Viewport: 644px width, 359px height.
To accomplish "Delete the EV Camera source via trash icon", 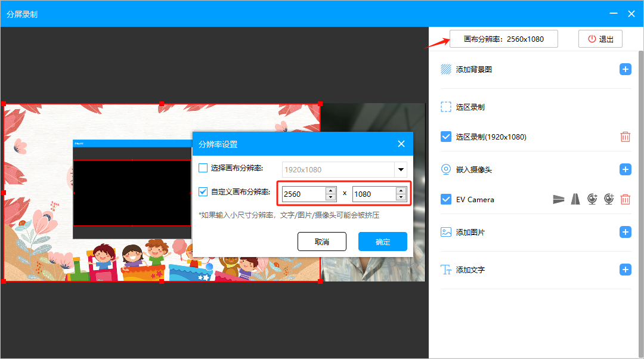I will coord(625,199).
